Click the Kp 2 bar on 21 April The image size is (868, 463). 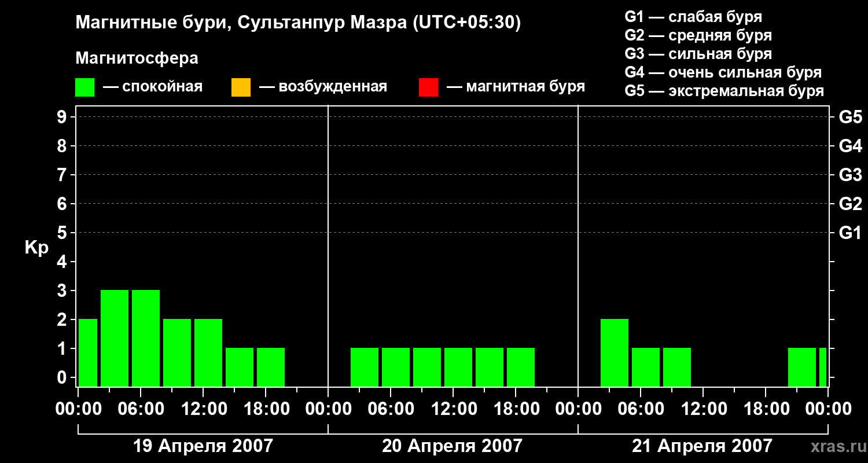(615, 352)
